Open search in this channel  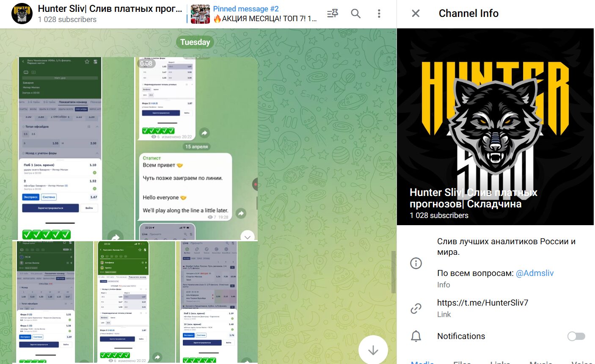[x=356, y=14]
